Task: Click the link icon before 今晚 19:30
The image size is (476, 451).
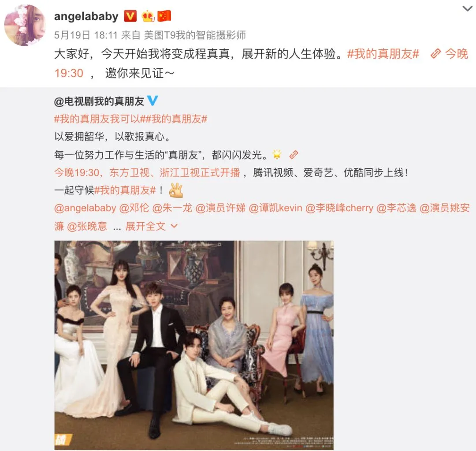Action: pyautogui.click(x=435, y=54)
